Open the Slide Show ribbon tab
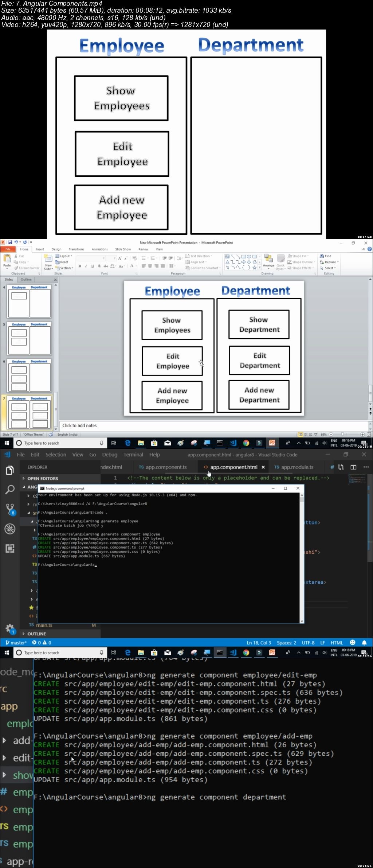Image resolution: width=373 pixels, height=868 pixels. pos(123,249)
